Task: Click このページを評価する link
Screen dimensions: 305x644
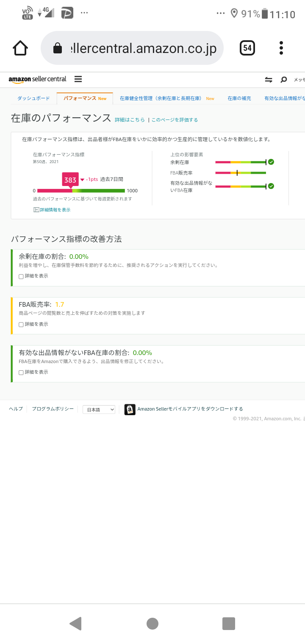Action: [x=175, y=119]
